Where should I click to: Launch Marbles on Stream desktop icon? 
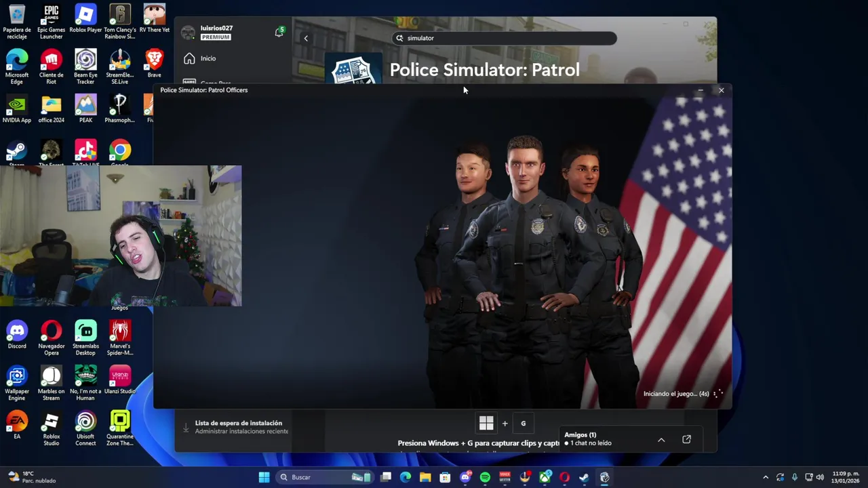[51, 383]
